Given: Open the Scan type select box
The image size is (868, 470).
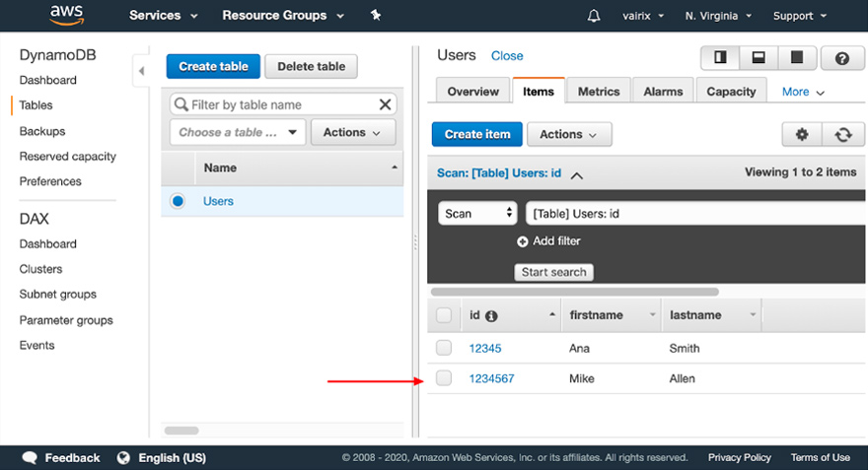Looking at the screenshot, I should pos(477,214).
